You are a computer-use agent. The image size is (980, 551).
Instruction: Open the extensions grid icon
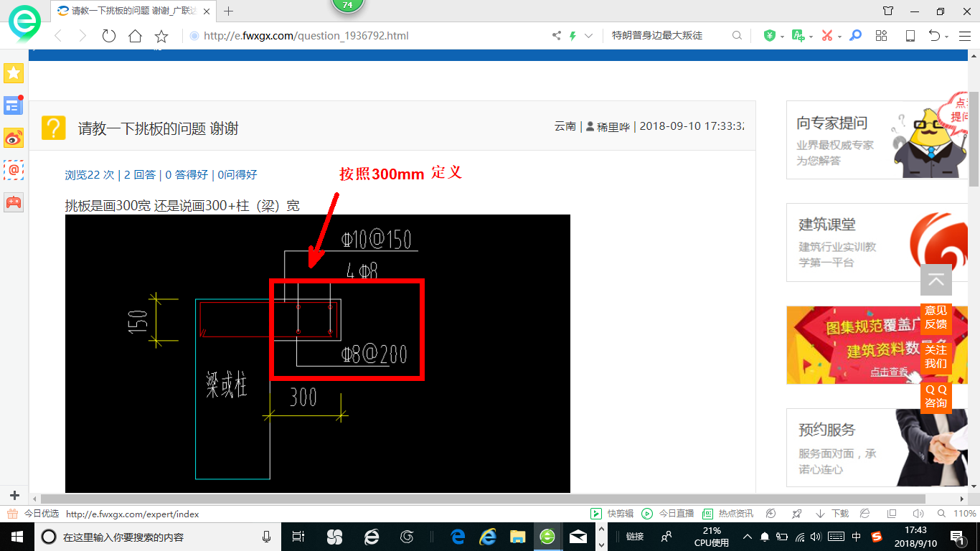(882, 36)
